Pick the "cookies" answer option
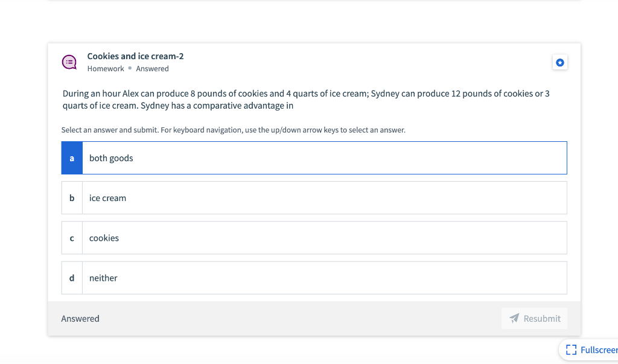Viewport: 618px width, 364px height. [104, 238]
